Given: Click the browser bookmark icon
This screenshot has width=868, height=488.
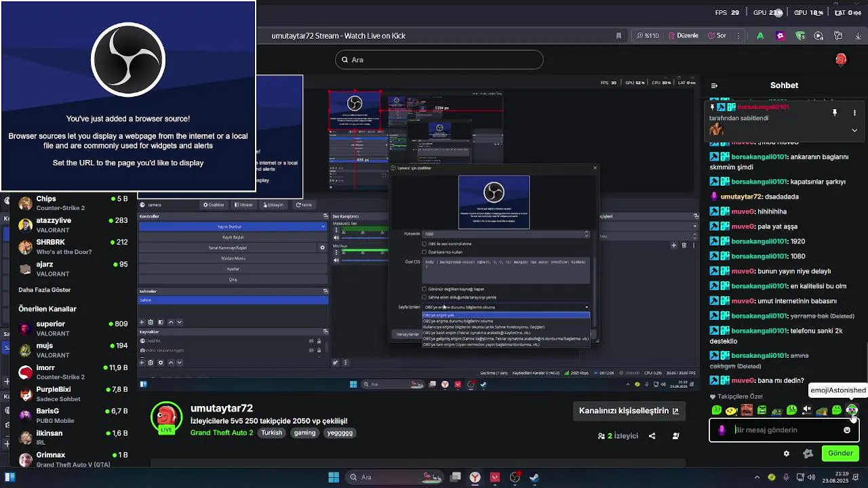Looking at the screenshot, I should coord(618,35).
